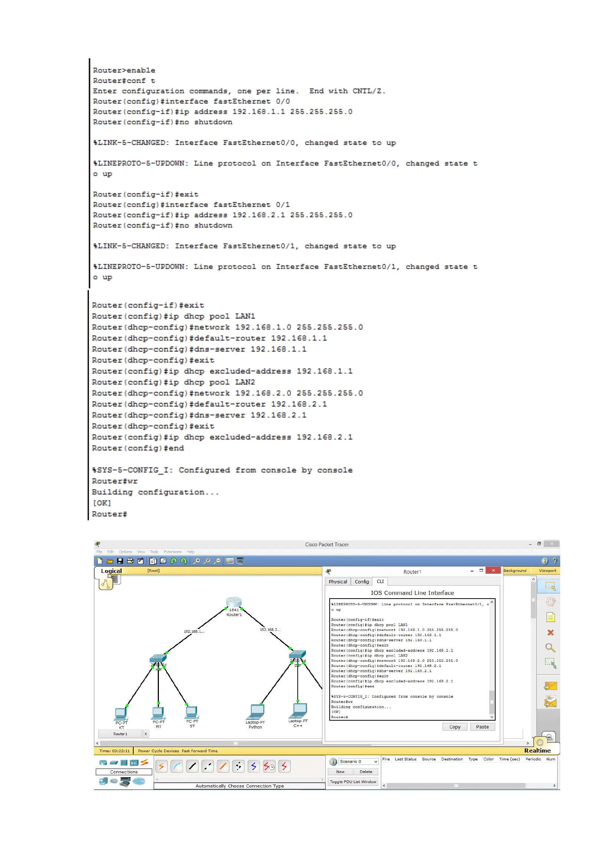This screenshot has width=614, height=868.
Task: Click the Undo green arrow icon
Action: pyautogui.click(x=174, y=561)
